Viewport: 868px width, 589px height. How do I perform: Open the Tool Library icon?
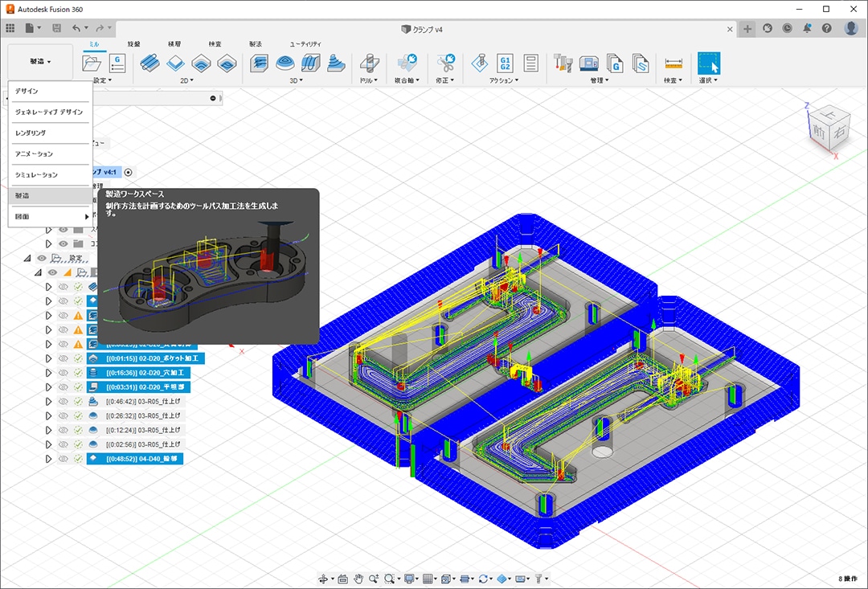(x=563, y=63)
